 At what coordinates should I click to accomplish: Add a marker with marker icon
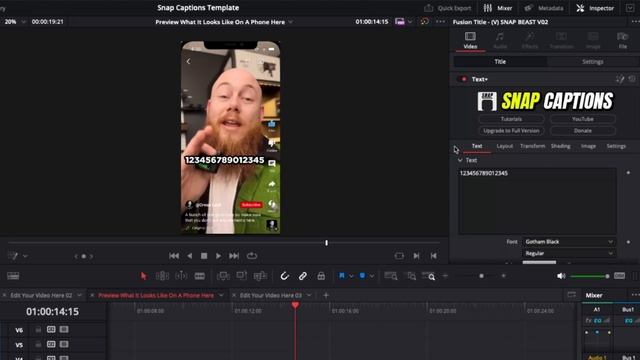point(362,276)
